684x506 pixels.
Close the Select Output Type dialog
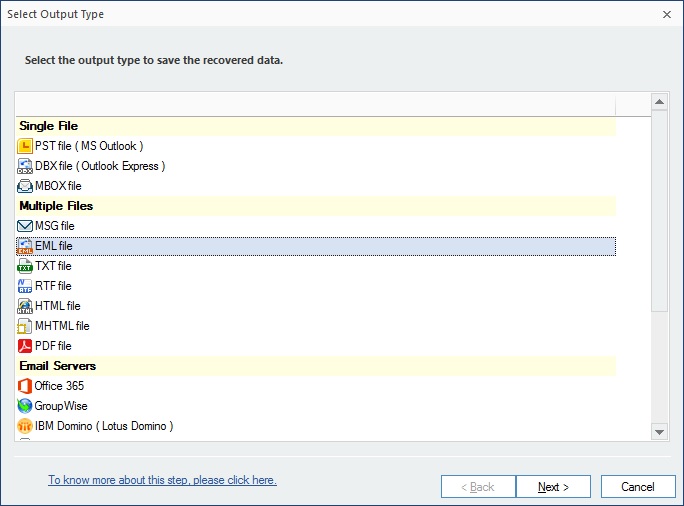tap(667, 14)
